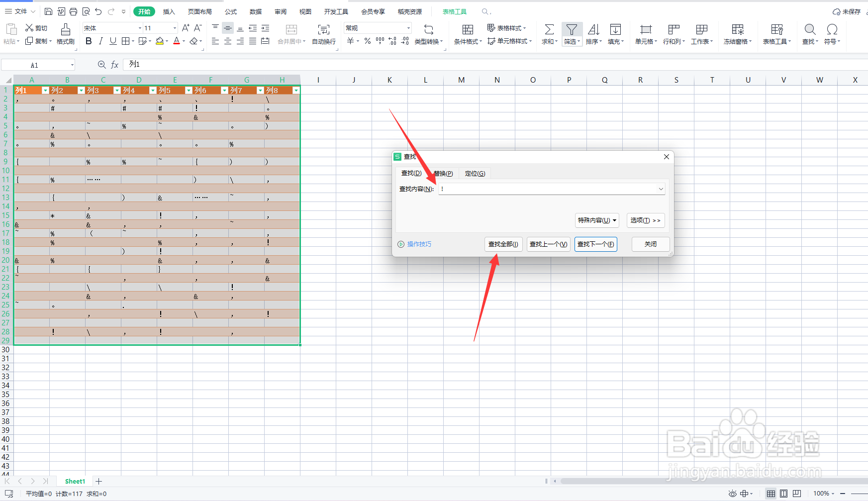868x501 pixels.
Task: Toggle center vertical alignment
Action: pos(227,28)
